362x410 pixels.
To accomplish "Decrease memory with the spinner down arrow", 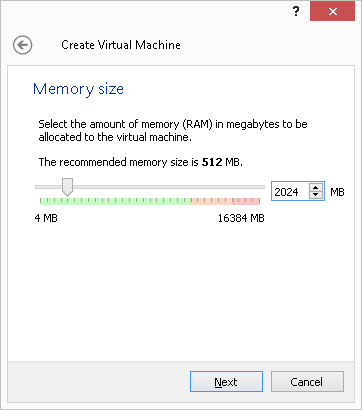I will (x=316, y=195).
